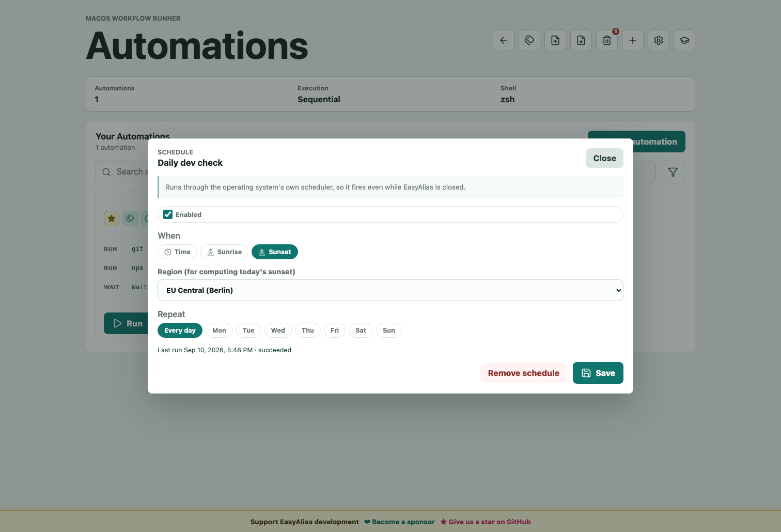Toggle Sun repeat day
Screen dimensions: 781x532
[x=389, y=331]
